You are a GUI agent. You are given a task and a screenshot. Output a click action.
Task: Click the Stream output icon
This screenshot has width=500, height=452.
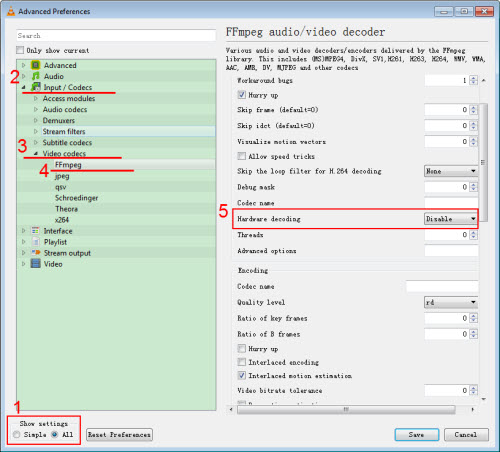point(36,253)
